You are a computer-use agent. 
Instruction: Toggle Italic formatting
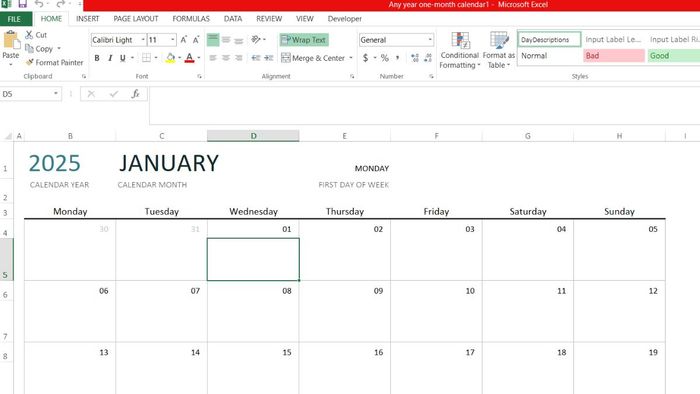tap(110, 58)
